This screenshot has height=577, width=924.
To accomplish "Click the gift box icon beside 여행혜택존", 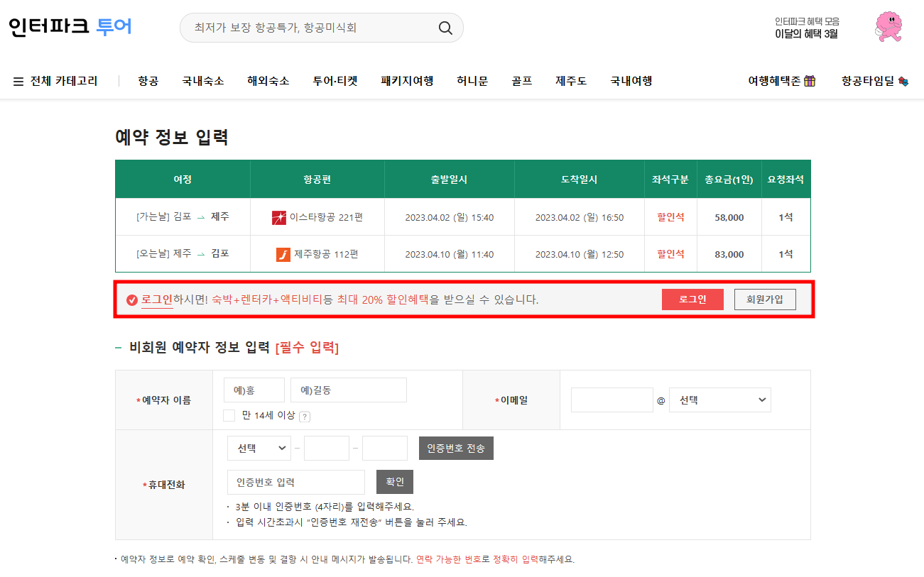I will pyautogui.click(x=810, y=80).
